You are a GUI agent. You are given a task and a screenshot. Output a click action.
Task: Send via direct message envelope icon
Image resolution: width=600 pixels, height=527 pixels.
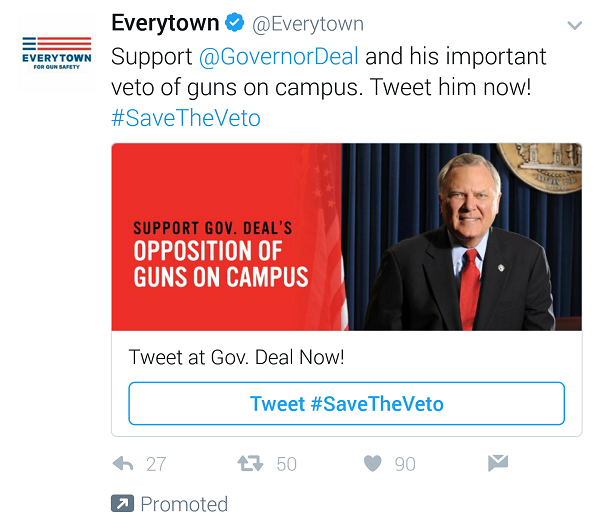click(x=497, y=463)
